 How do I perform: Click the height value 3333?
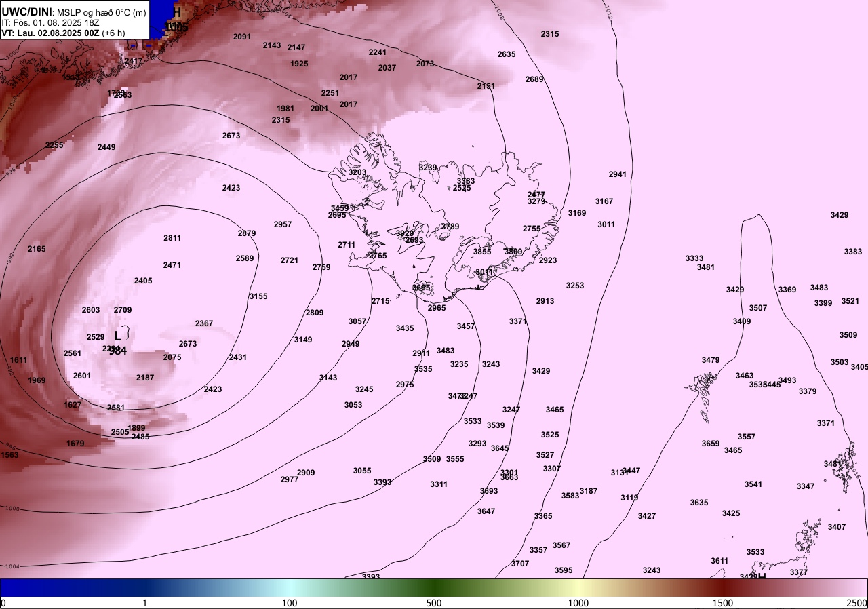click(x=694, y=258)
